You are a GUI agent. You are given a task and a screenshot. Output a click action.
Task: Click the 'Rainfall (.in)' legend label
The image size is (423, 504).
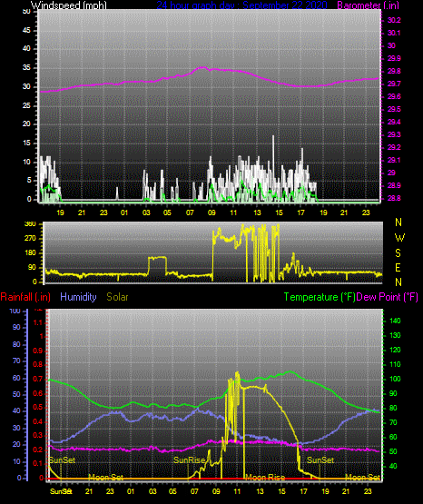pyautogui.click(x=25, y=297)
